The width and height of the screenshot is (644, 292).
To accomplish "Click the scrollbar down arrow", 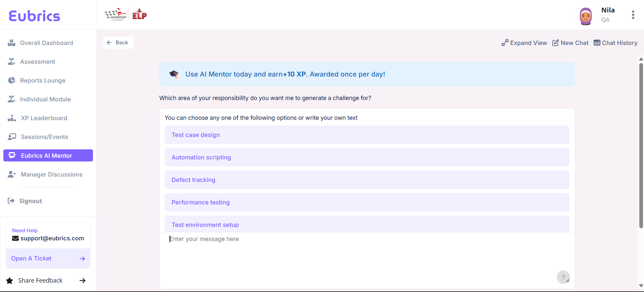I will click(641, 286).
